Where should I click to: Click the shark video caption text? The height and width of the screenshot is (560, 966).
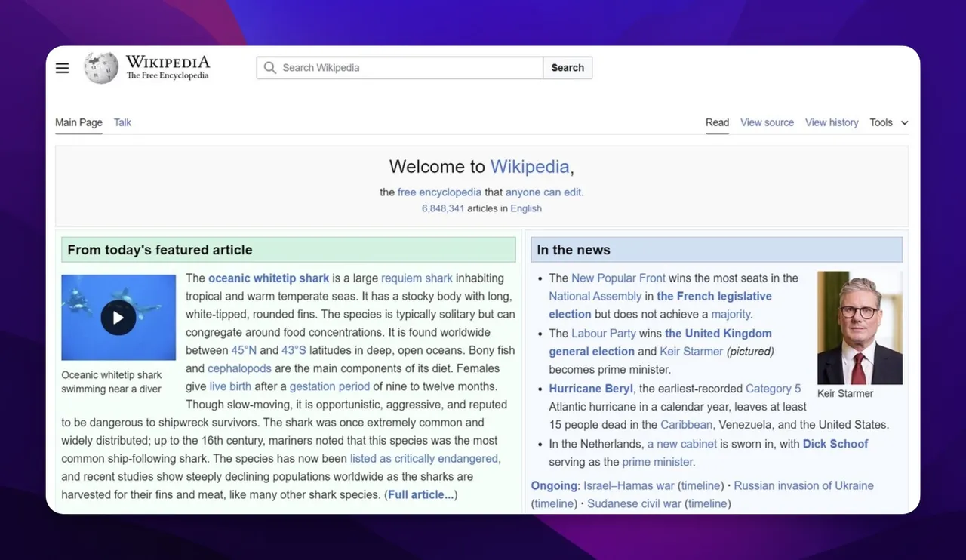coord(112,382)
